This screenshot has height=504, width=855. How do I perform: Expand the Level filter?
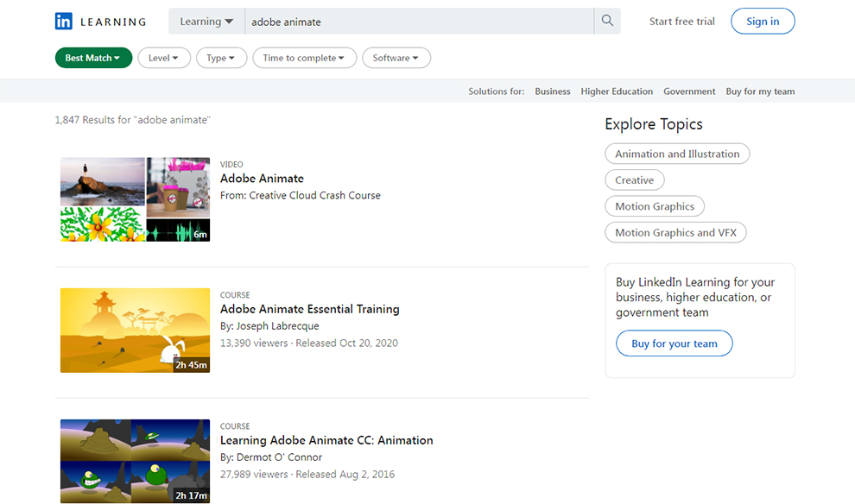coord(163,58)
